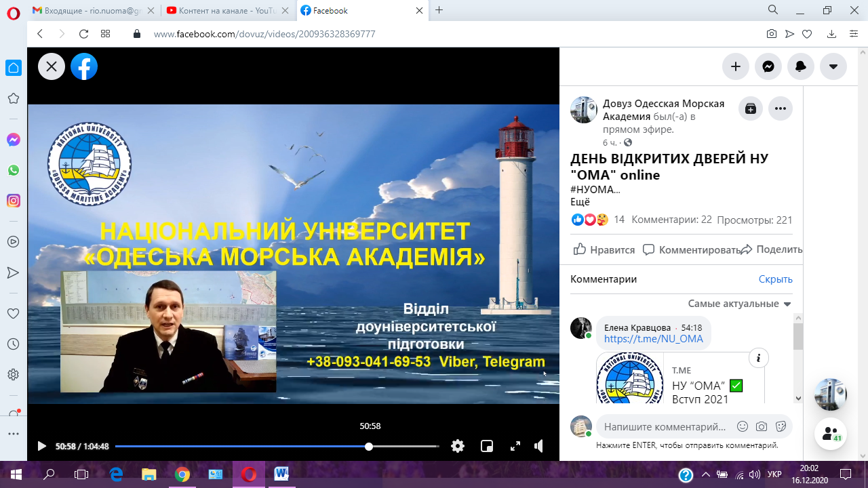Open emoji picker in comment box
The width and height of the screenshot is (868, 488).
tap(743, 427)
